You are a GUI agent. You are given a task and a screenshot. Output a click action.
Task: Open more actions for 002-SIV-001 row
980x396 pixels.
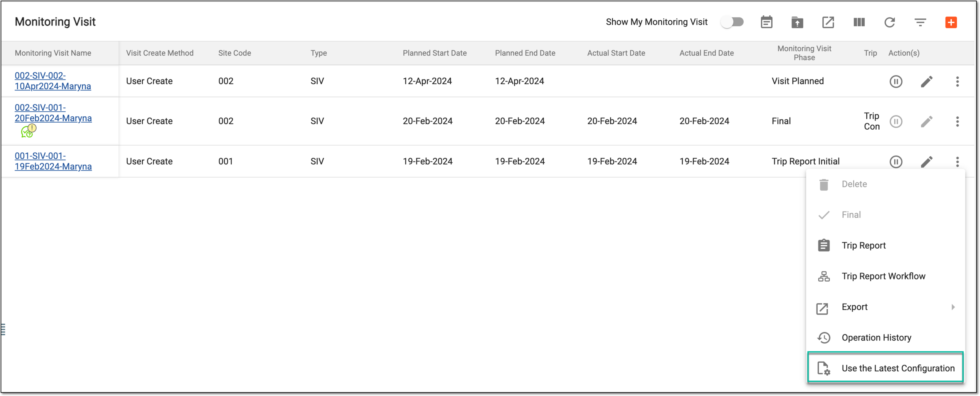957,121
